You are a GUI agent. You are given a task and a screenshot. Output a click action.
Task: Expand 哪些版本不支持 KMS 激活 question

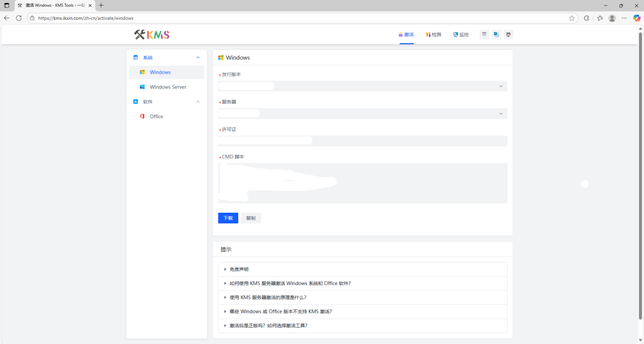(x=362, y=311)
